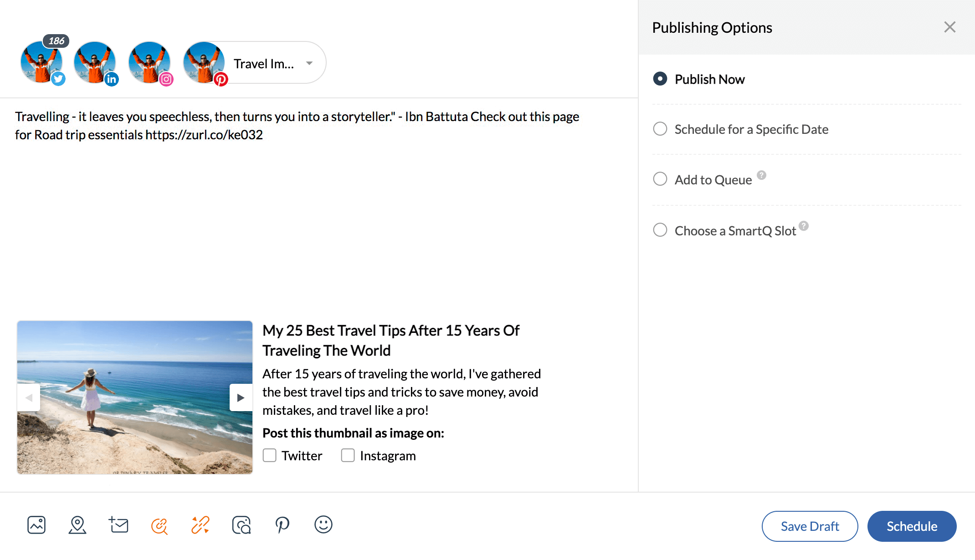Show next thumbnail with right arrow
Image resolution: width=975 pixels, height=560 pixels.
(x=241, y=397)
